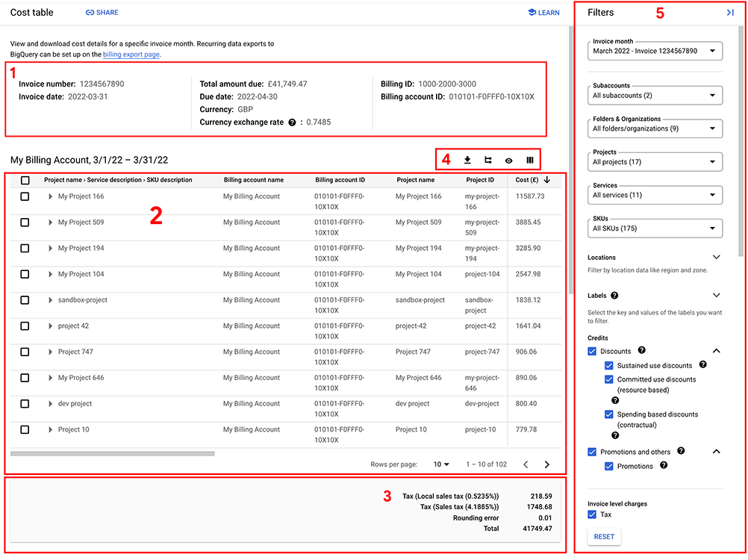
Task: Expand the My Project 166 row
Action: point(50,196)
